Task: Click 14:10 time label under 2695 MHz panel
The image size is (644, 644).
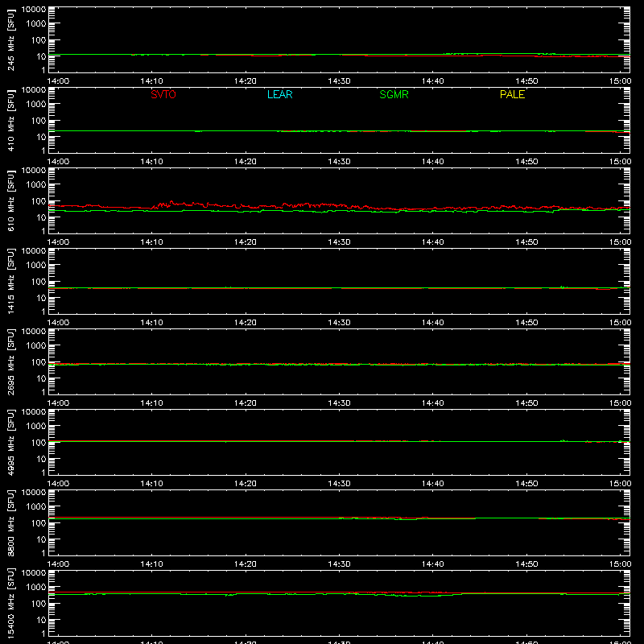Action: point(151,403)
